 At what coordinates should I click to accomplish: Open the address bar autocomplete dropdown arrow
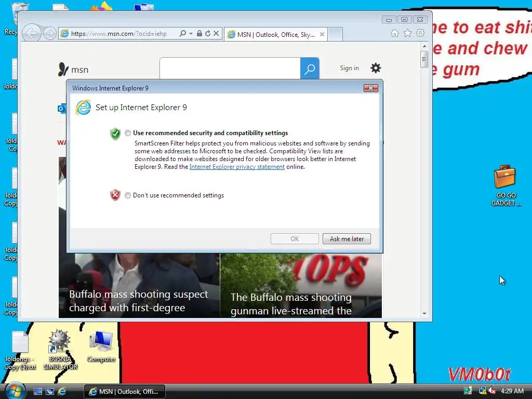point(191,33)
